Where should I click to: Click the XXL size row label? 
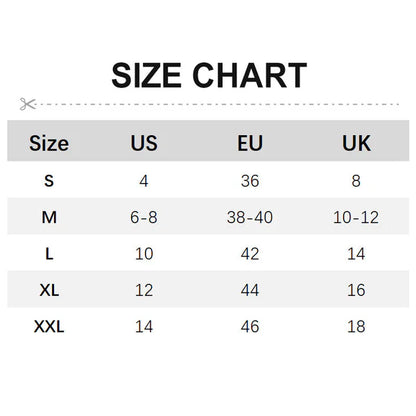coord(49,326)
